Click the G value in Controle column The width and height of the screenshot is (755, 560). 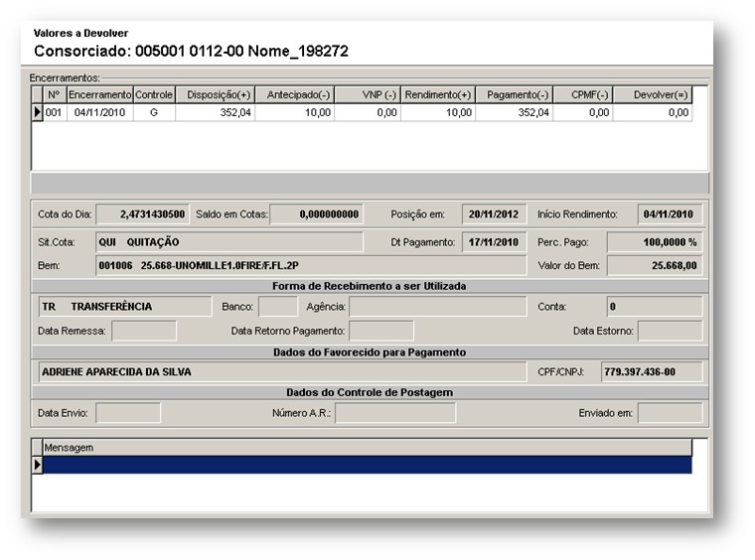[x=154, y=112]
